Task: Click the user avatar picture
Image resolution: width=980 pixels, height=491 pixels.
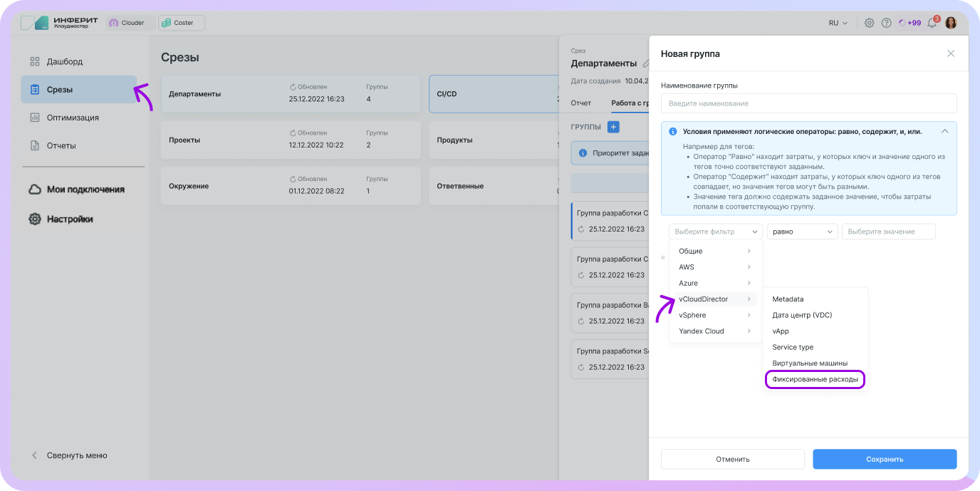Action: click(x=951, y=23)
